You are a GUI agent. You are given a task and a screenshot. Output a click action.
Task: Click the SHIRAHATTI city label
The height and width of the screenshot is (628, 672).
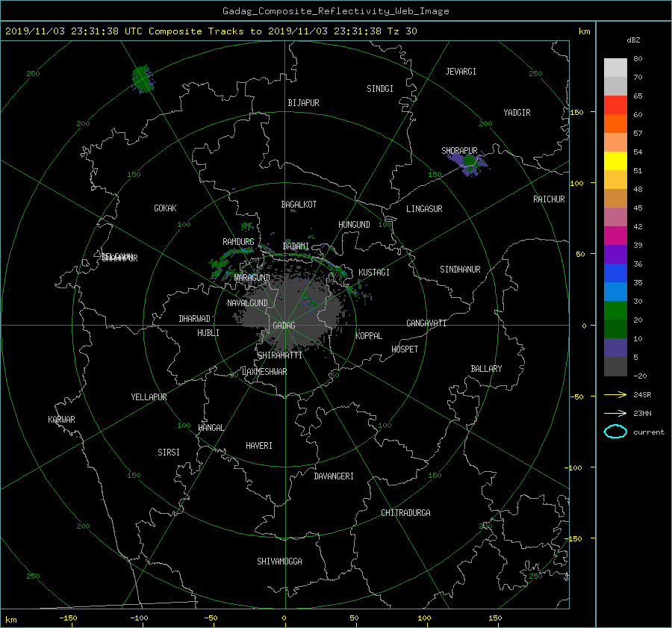click(280, 355)
